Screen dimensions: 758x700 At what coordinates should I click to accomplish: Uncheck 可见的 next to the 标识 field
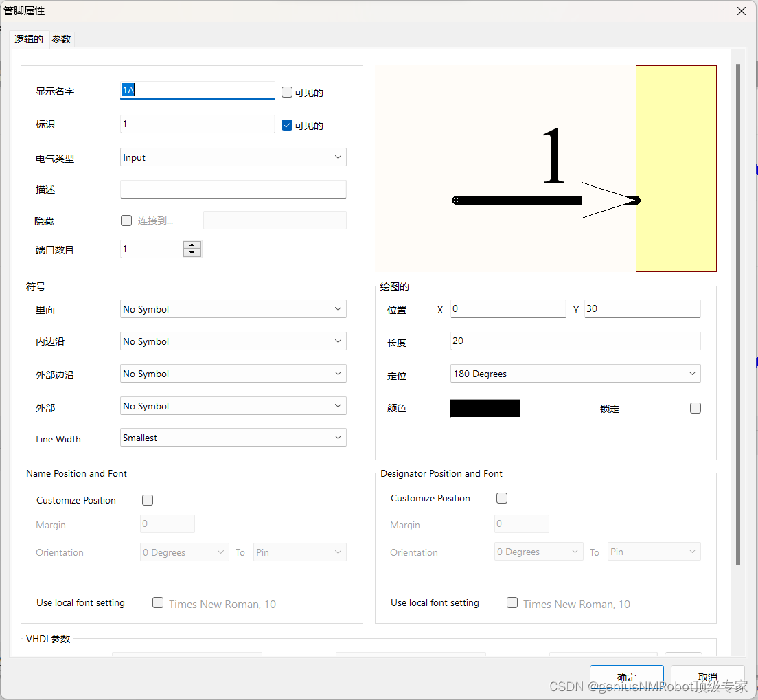point(286,125)
